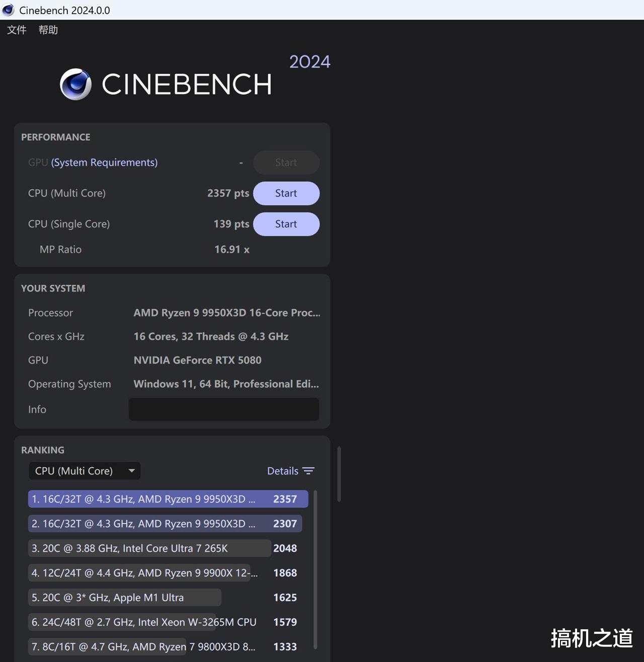Click the Info input field
Screen dimensions: 644x662
click(x=224, y=409)
